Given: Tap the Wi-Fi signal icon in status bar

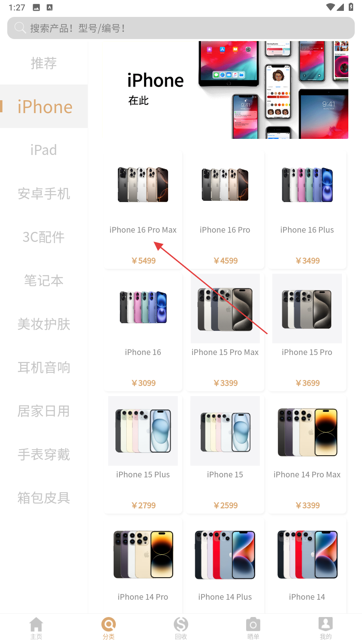Looking at the screenshot, I should (330, 7).
